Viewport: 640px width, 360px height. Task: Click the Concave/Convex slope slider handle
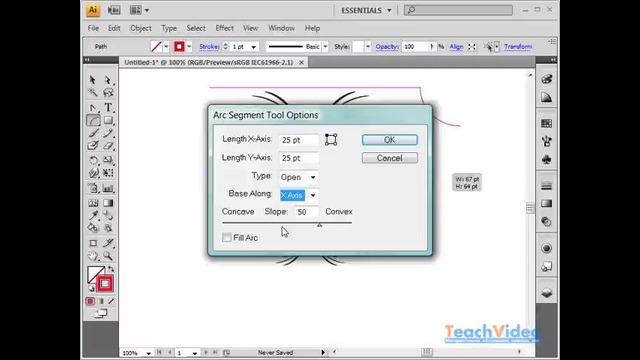point(320,225)
